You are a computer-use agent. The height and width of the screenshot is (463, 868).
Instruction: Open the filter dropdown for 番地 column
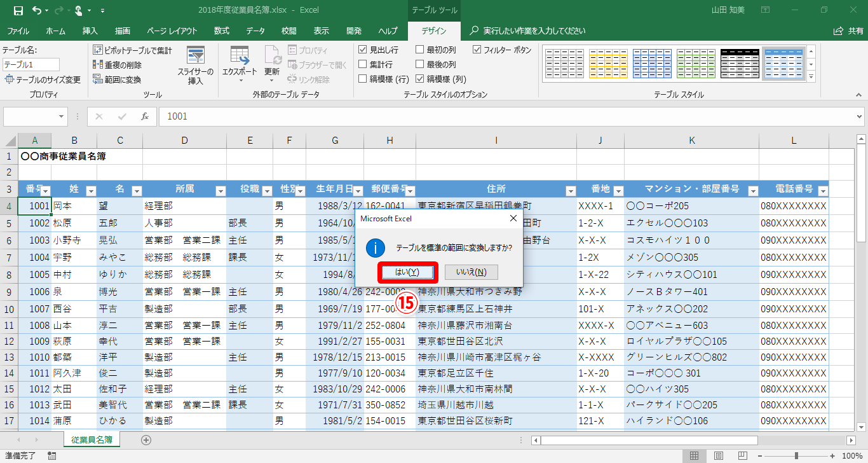(618, 190)
